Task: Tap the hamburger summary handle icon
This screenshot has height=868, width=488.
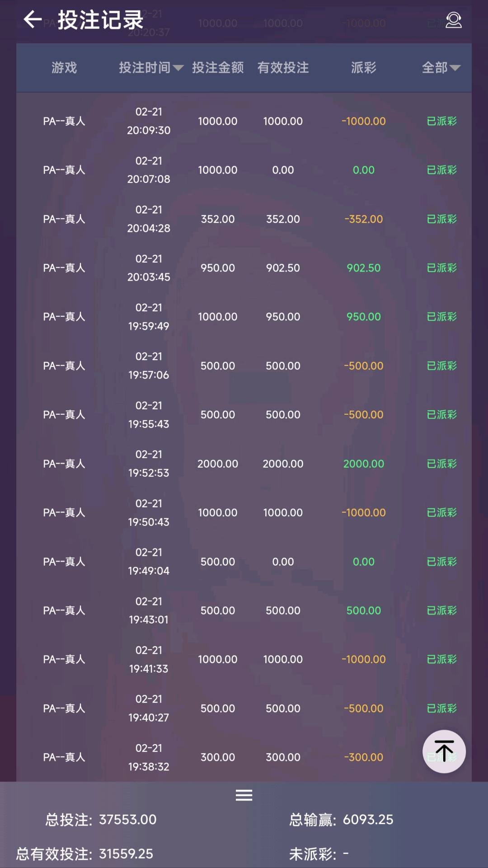Action: click(244, 795)
